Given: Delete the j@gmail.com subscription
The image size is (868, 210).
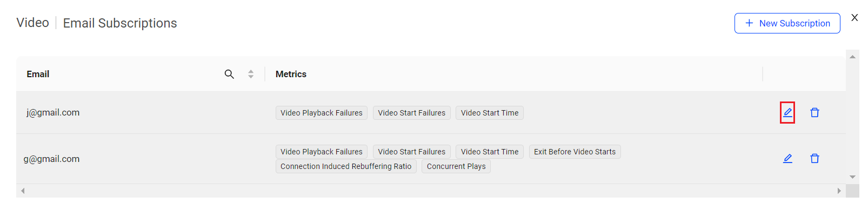Looking at the screenshot, I should pos(814,112).
